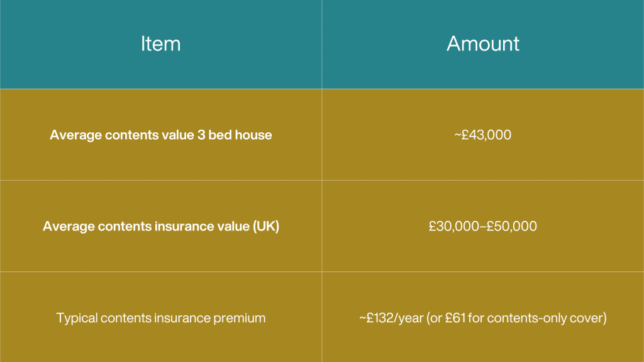Image resolution: width=644 pixels, height=362 pixels.
Task: Click the "(UK)" text in the second row
Action: coord(266,226)
